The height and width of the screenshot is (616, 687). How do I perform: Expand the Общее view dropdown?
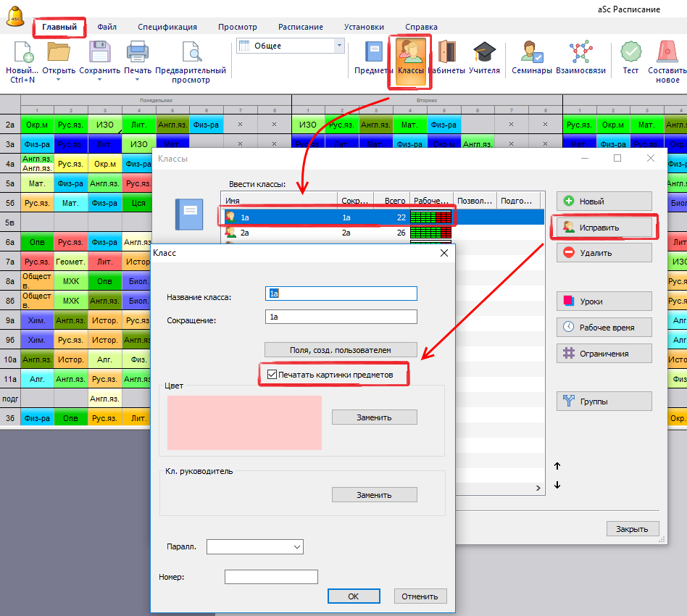pos(338,46)
